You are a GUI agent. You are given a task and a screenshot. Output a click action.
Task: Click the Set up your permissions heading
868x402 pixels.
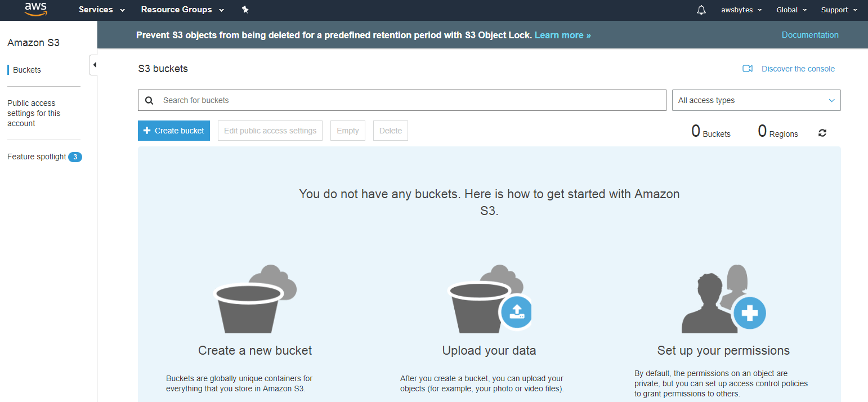click(x=723, y=350)
